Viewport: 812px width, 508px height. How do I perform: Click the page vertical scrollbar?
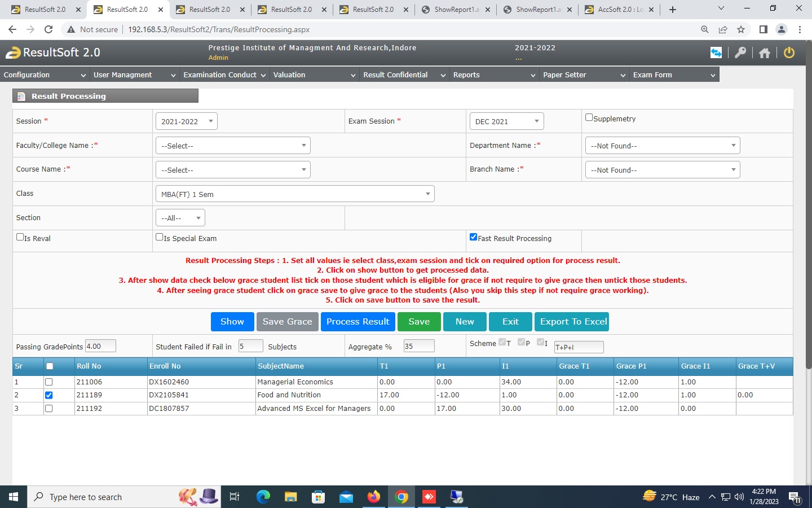[x=808, y=226]
